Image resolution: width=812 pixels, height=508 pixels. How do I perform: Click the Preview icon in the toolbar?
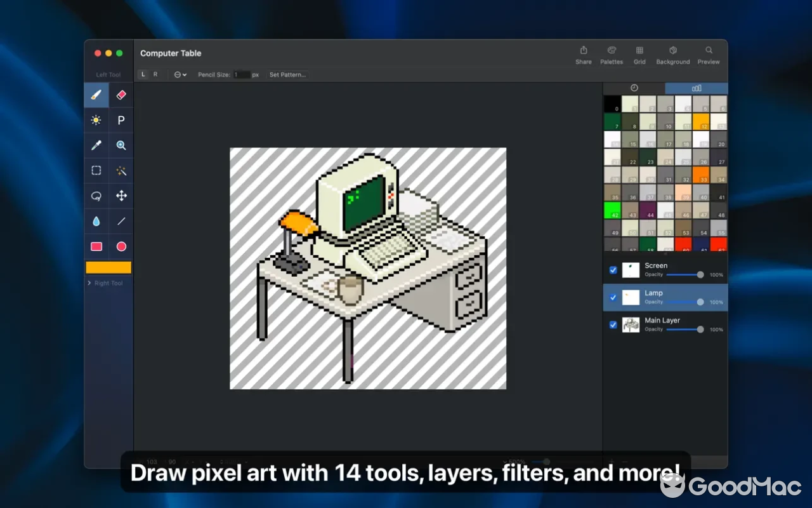click(x=709, y=54)
